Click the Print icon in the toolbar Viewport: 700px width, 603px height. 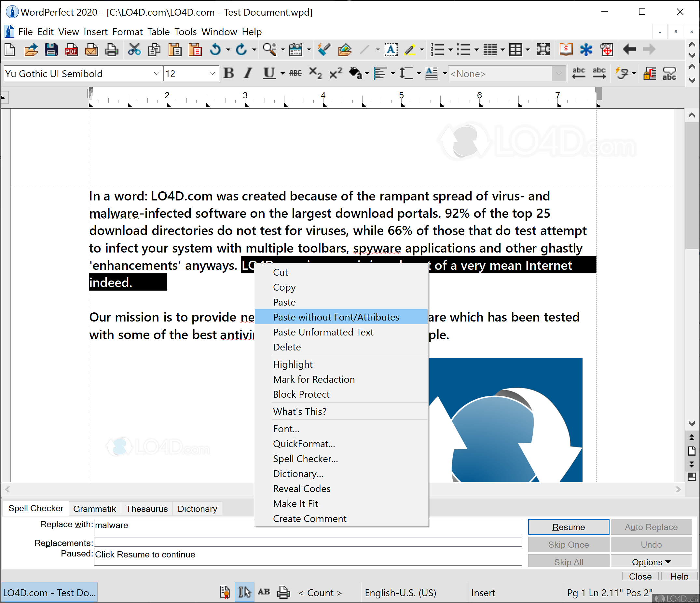[112, 50]
